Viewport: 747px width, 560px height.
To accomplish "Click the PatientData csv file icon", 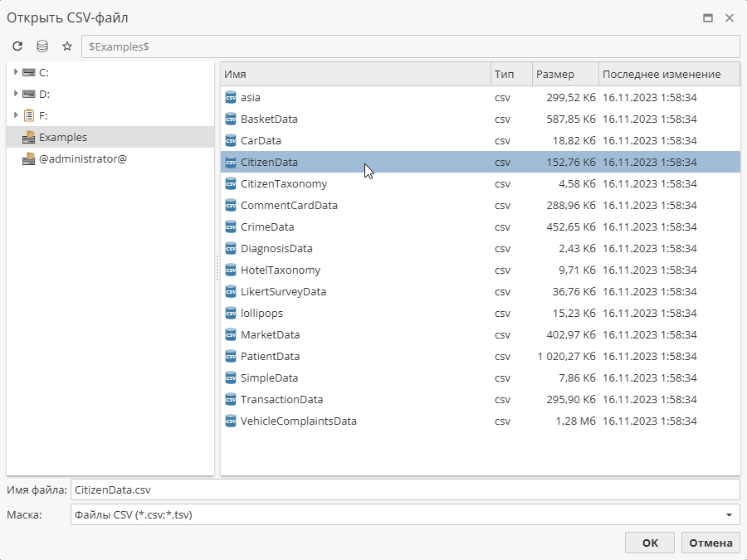I will [231, 356].
